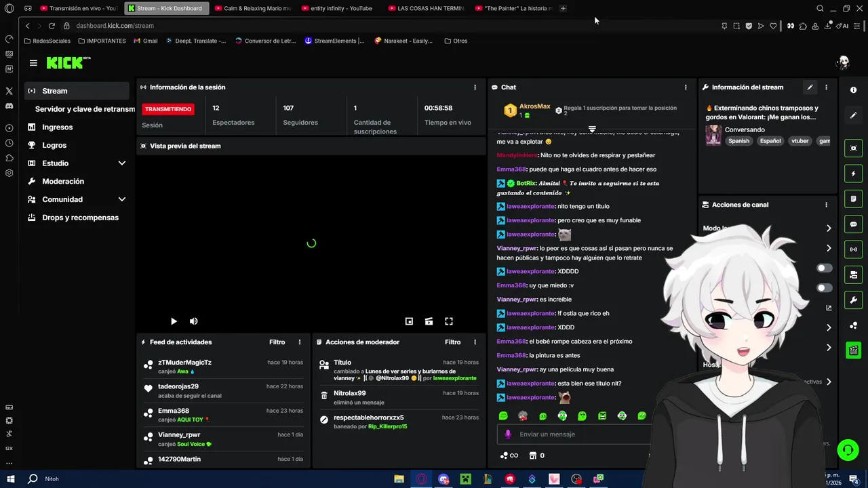Collapse the pinned gift banner in chat
Image resolution: width=868 pixels, height=488 pixels.
pyautogui.click(x=592, y=129)
